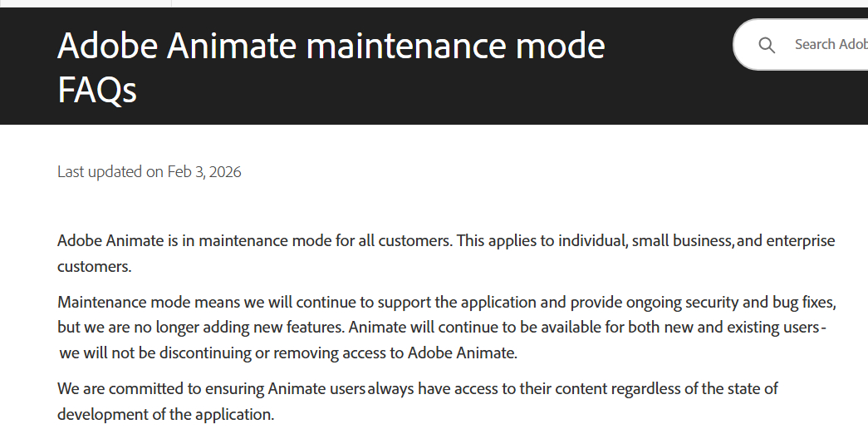Click the "Adobe Animate maintenance mode" heading line
Image resolution: width=868 pixels, height=434 pixels.
(x=331, y=47)
